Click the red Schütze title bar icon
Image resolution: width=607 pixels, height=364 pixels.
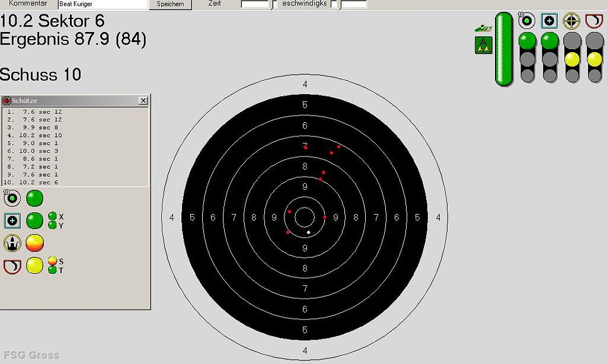pos(7,101)
